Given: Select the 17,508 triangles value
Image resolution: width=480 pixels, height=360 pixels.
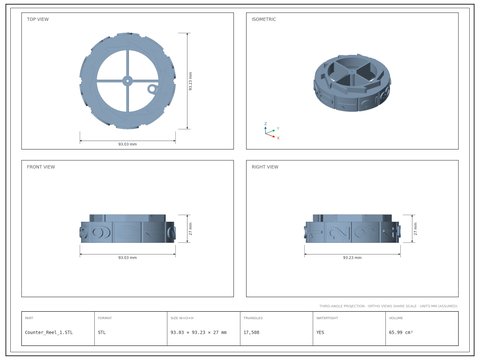Looking at the screenshot, I should click(x=251, y=332).
